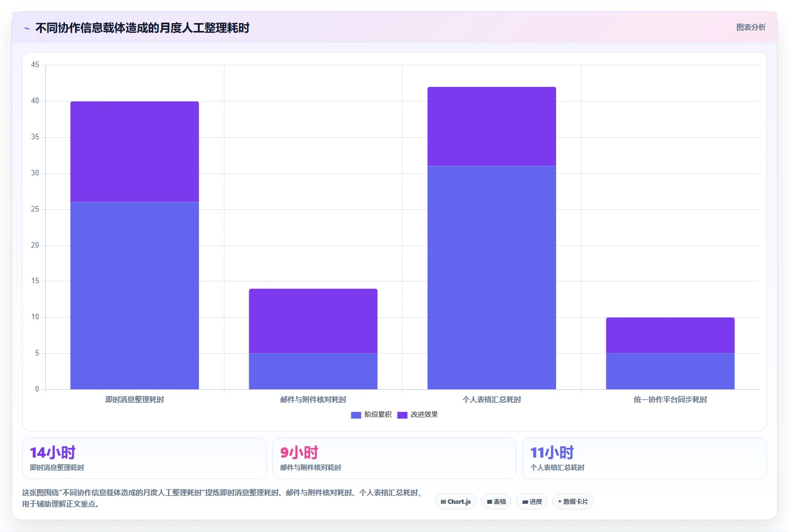The image size is (789, 532).
Task: Click the y-axis value 10
Action: [x=35, y=317]
